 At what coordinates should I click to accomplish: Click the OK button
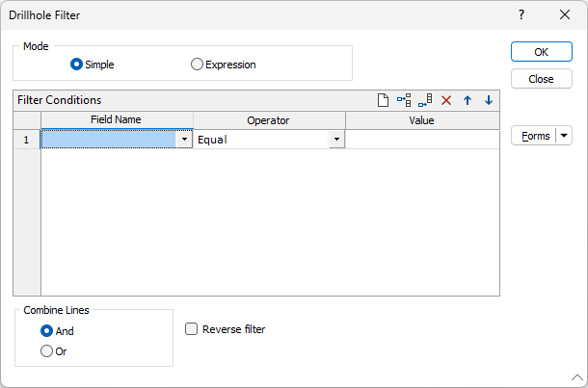[542, 52]
